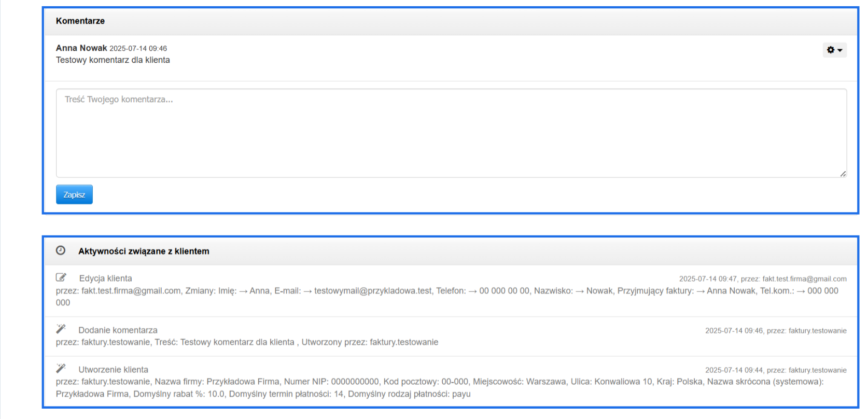The width and height of the screenshot is (868, 419).
Task: Click the text Testowy komentarz dla klienta
Action: coord(113,60)
